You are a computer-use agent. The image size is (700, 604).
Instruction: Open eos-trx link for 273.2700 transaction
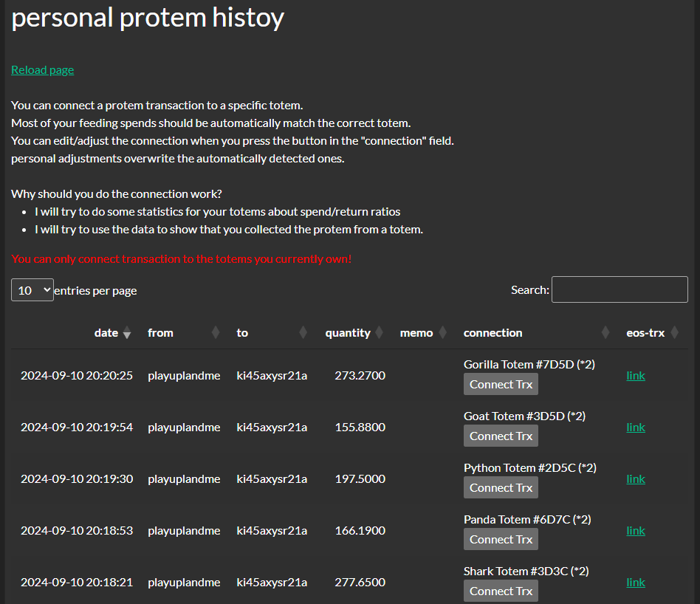click(x=636, y=376)
